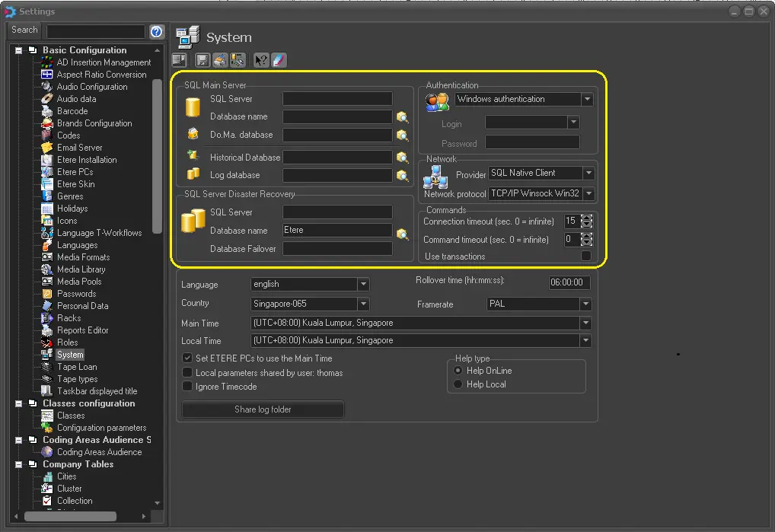Viewport: 775px width, 532px height.
Task: Click the blue help icon beside Search
Action: coord(157,31)
